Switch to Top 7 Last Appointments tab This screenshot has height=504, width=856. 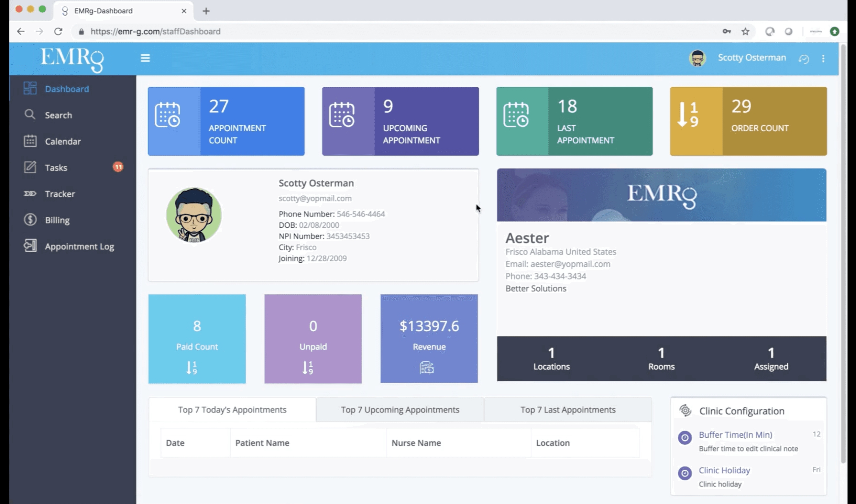(568, 410)
